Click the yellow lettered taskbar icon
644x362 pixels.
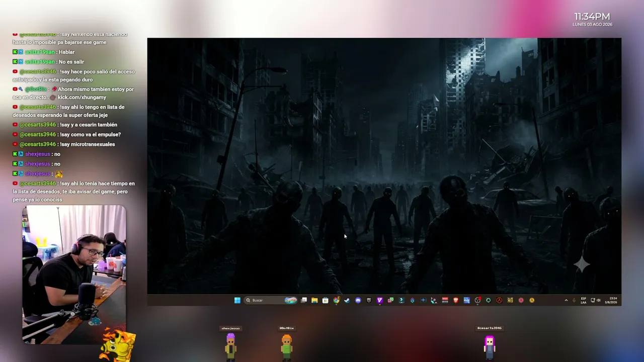(x=510, y=300)
